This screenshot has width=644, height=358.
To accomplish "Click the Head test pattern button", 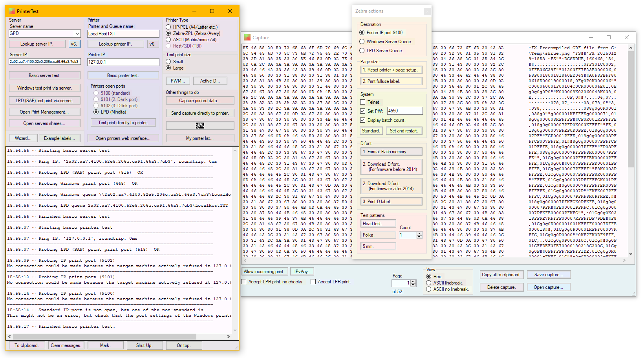I will [378, 224].
